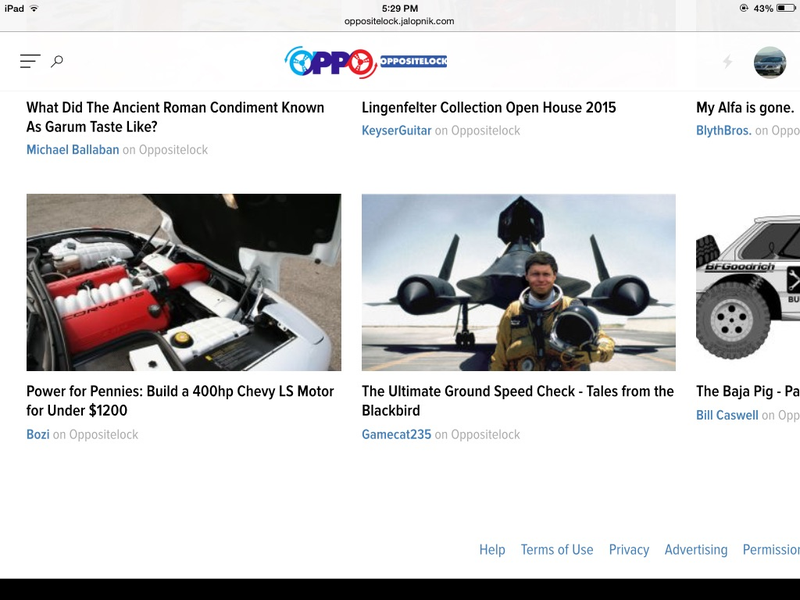Open The Baja Pig article title
This screenshot has height=600, width=800.
(x=748, y=391)
